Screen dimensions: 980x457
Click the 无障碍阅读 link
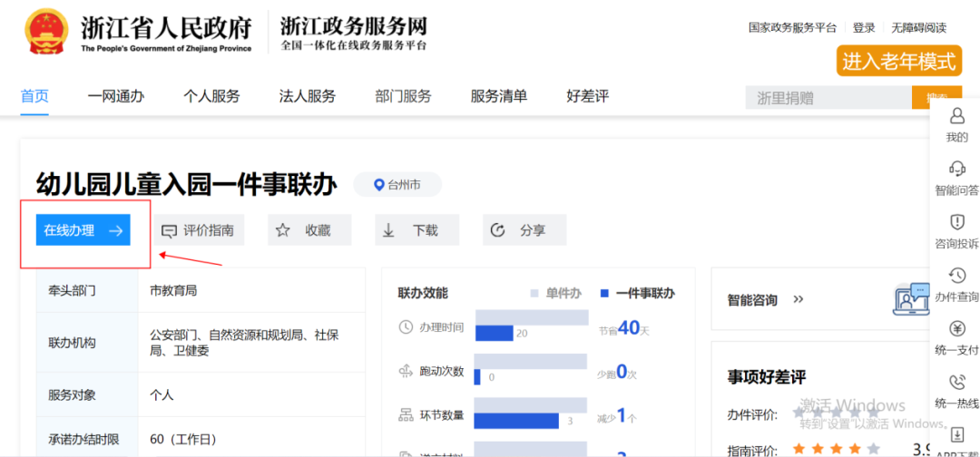918,28
